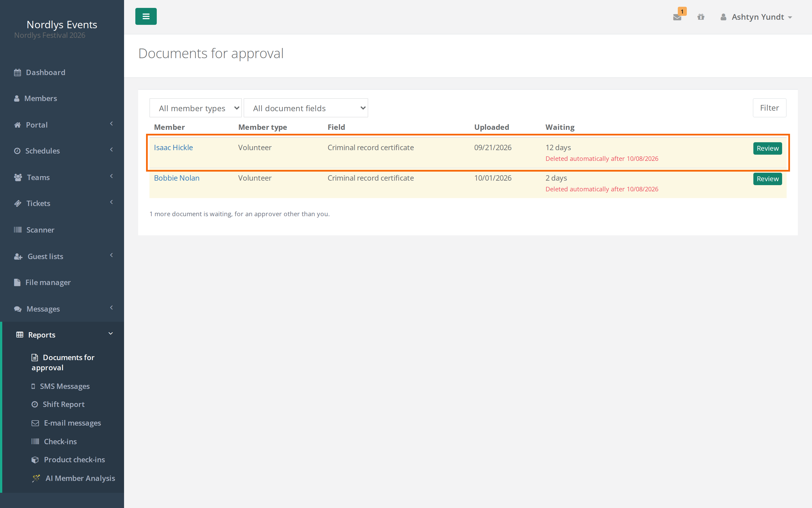The width and height of the screenshot is (812, 508).
Task: Click the Guest lists add-user icon
Action: tap(18, 257)
